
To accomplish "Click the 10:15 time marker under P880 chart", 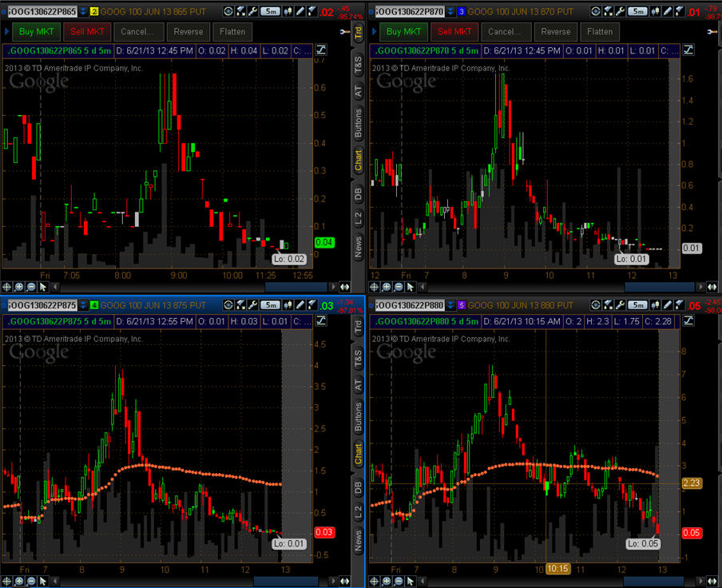I will click(x=557, y=569).
